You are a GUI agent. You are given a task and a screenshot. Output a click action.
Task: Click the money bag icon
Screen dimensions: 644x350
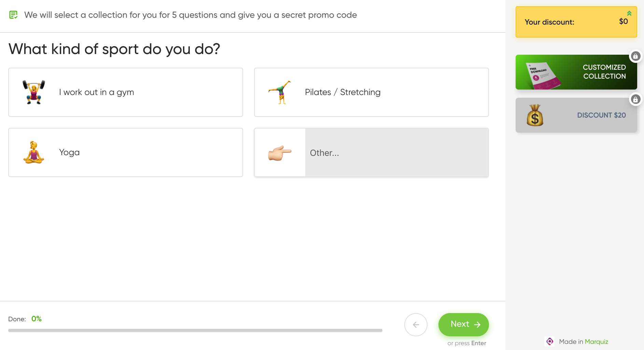(x=535, y=115)
